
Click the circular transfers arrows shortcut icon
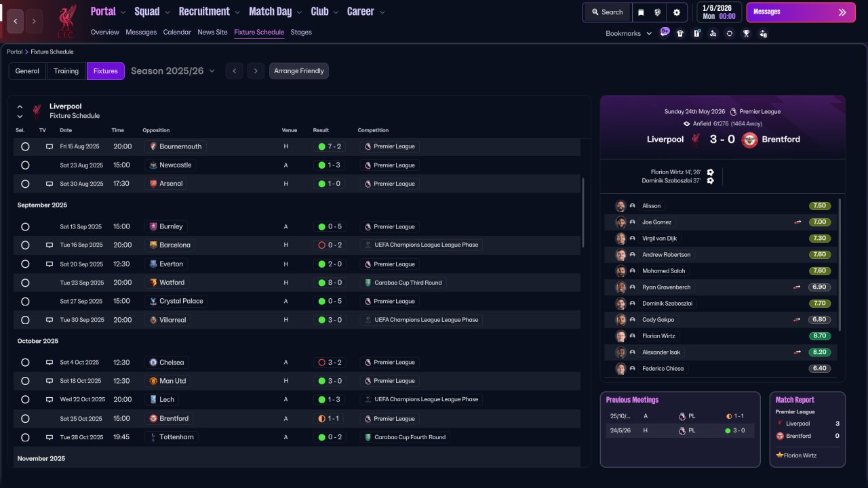tap(730, 33)
